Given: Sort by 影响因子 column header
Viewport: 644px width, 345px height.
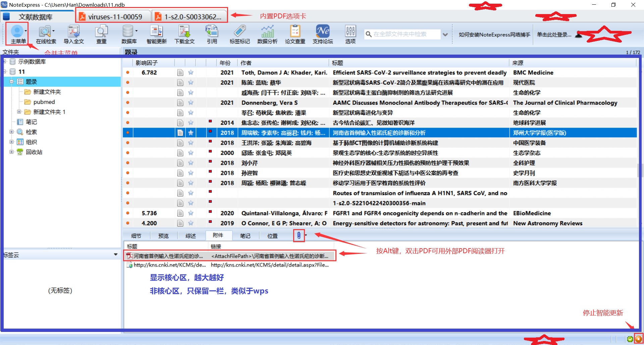Looking at the screenshot, I should [154, 63].
